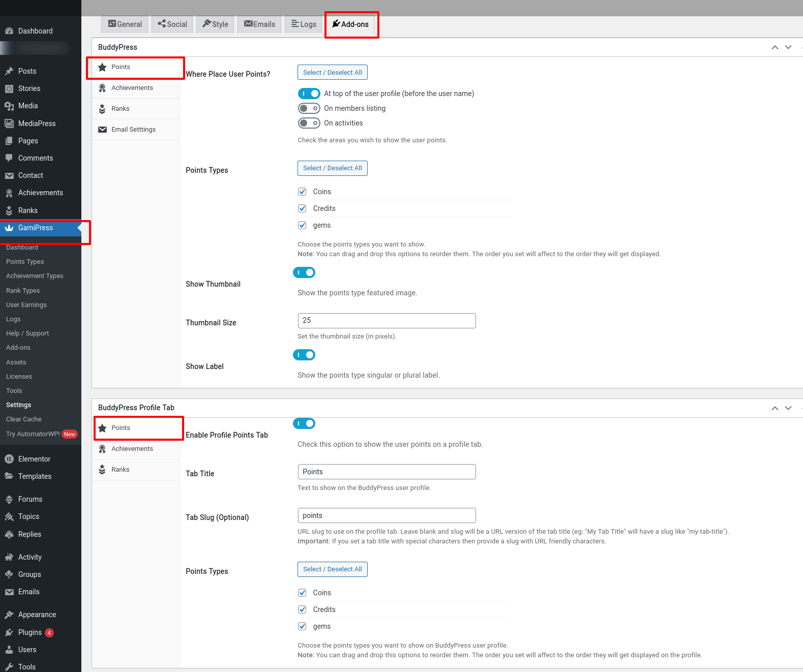Open the Logs settings tab
803x672 pixels.
[x=304, y=24]
